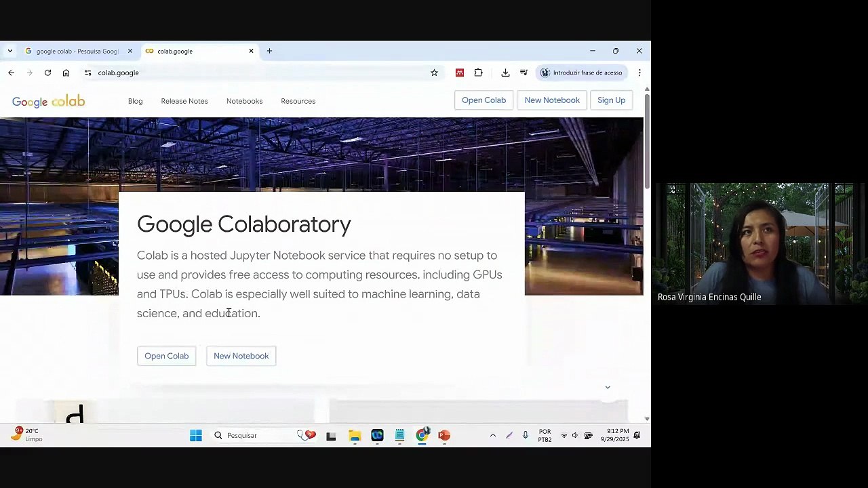
Task: Open the Extensions puzzle icon
Action: (478, 73)
